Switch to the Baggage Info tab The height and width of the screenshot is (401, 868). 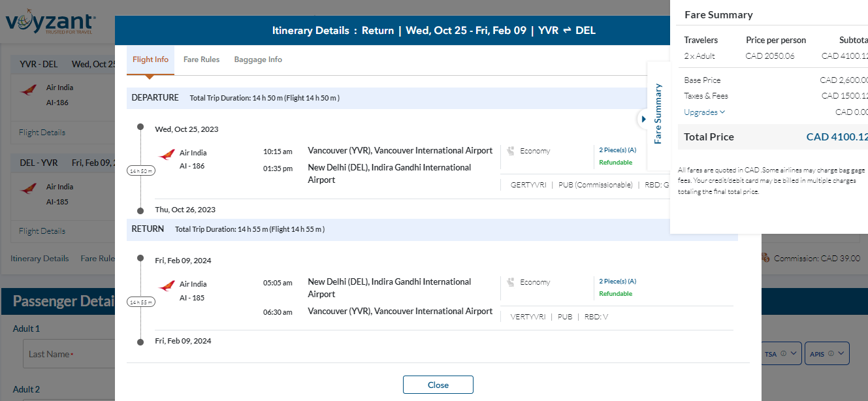click(x=258, y=59)
